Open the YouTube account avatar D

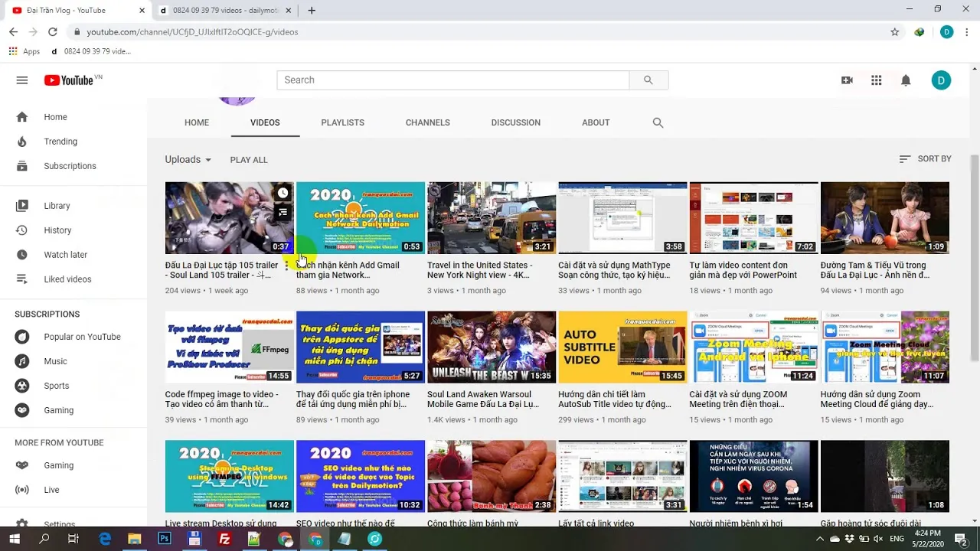(941, 80)
